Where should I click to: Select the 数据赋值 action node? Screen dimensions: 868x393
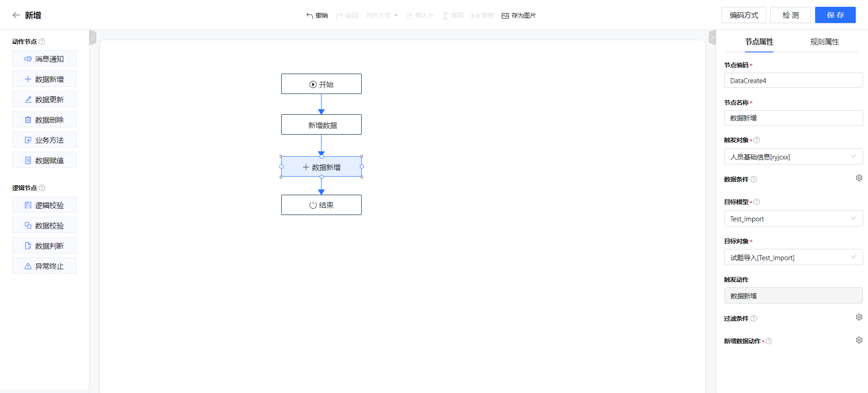coord(44,160)
